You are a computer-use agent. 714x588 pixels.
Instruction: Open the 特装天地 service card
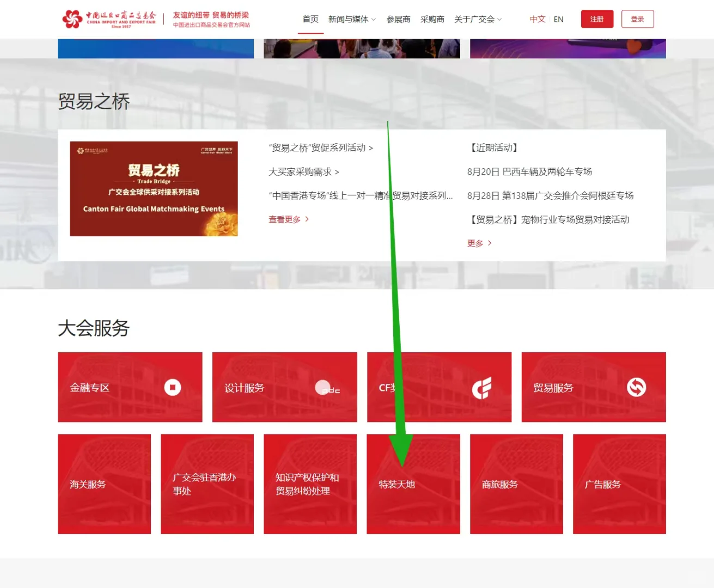[413, 483]
